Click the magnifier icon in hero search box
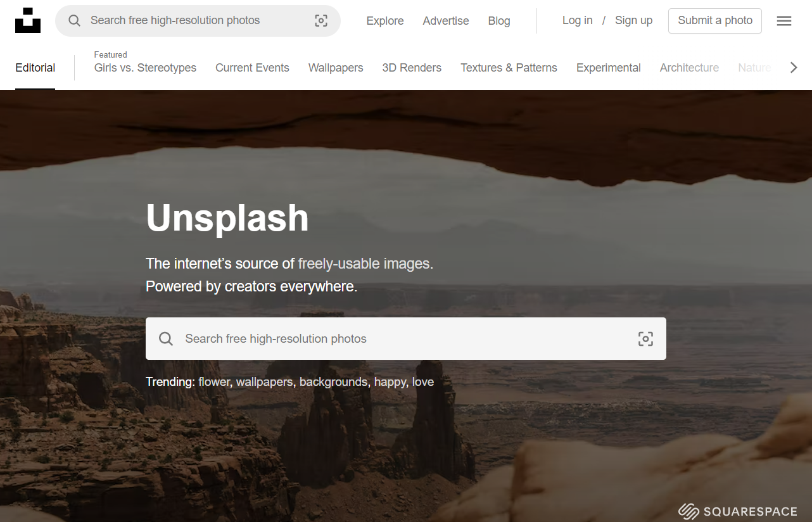The height and width of the screenshot is (522, 812). pyautogui.click(x=166, y=339)
